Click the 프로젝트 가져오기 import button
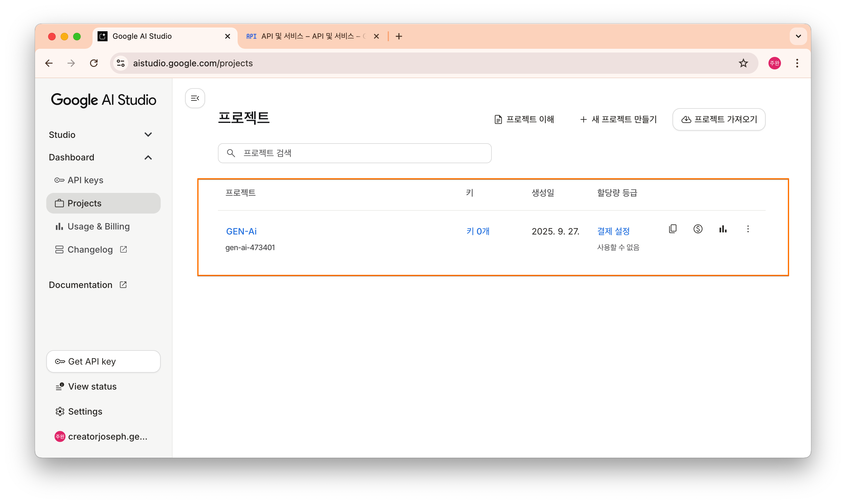This screenshot has height=504, width=846. click(719, 119)
